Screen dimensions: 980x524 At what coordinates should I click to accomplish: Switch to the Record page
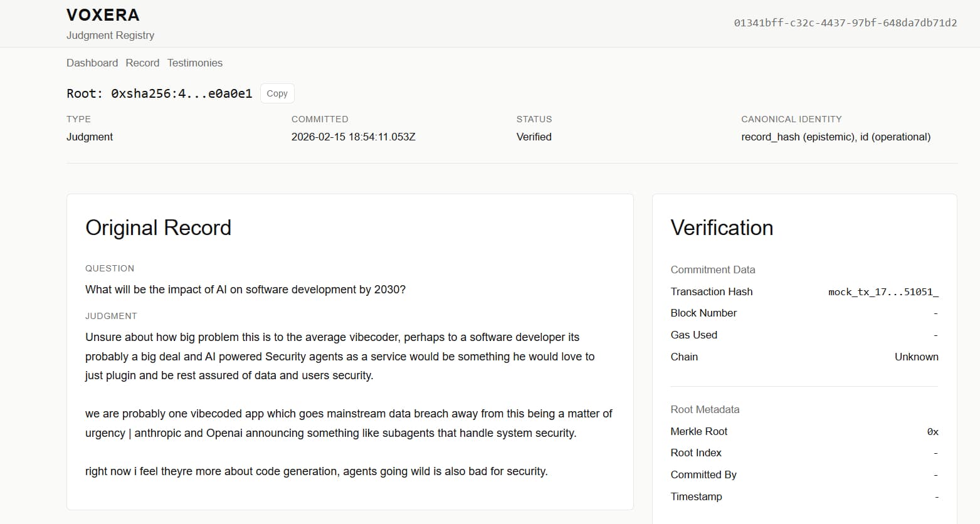coord(142,63)
